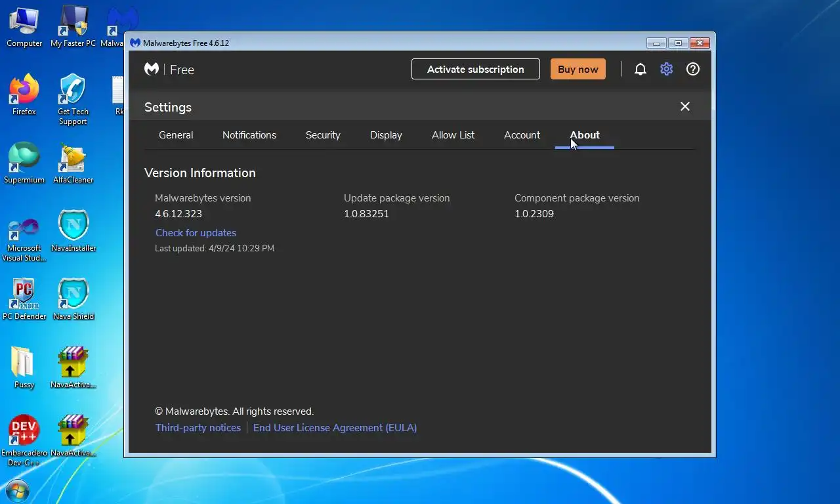Screen dimensions: 840x504
Task: Open the Display tab
Action: point(386,135)
